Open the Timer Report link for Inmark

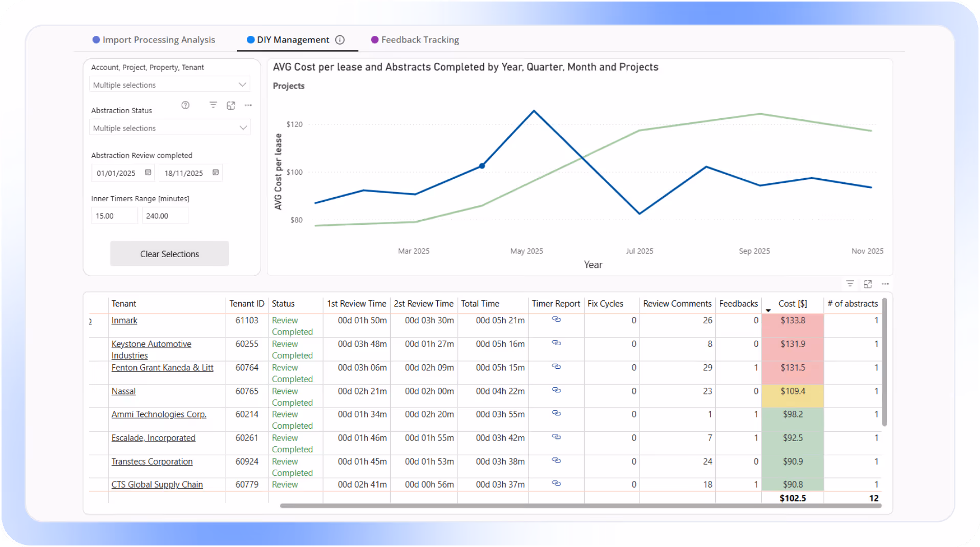coord(556,320)
